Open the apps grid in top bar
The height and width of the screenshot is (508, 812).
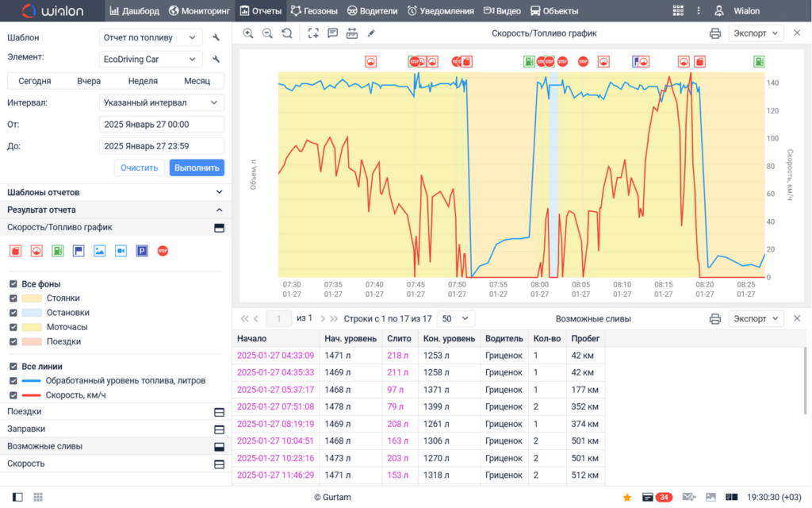pos(677,11)
